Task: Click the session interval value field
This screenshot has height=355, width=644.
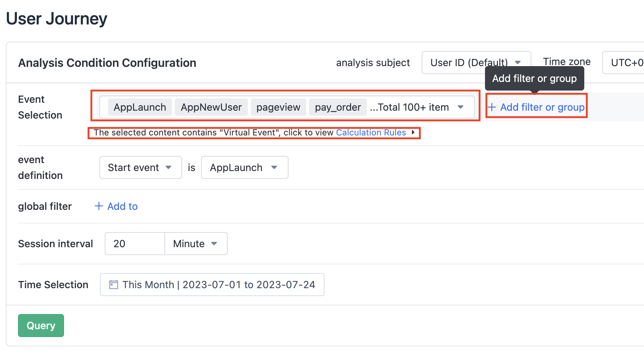Action: pos(135,243)
